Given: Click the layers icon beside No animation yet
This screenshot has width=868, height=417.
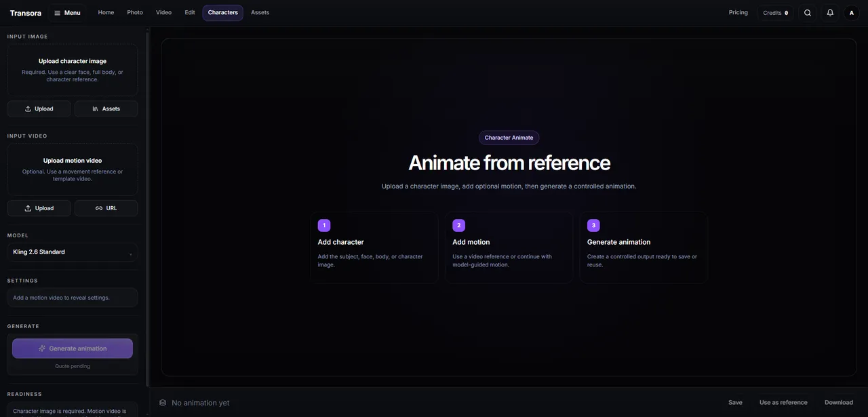Looking at the screenshot, I should click(x=163, y=403).
